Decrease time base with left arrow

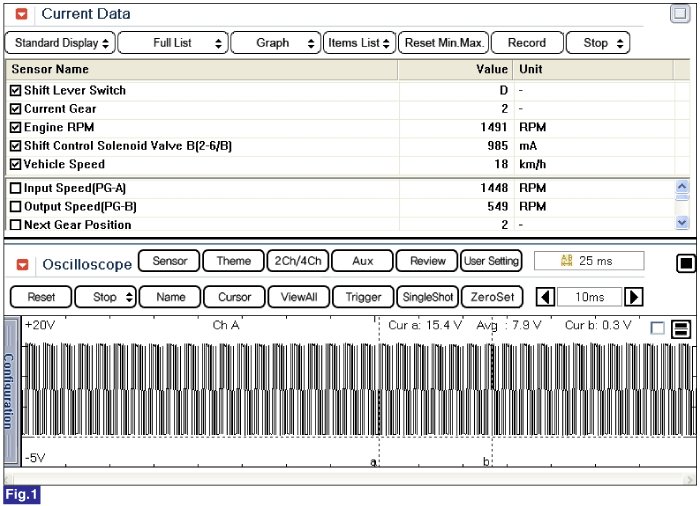coord(545,297)
